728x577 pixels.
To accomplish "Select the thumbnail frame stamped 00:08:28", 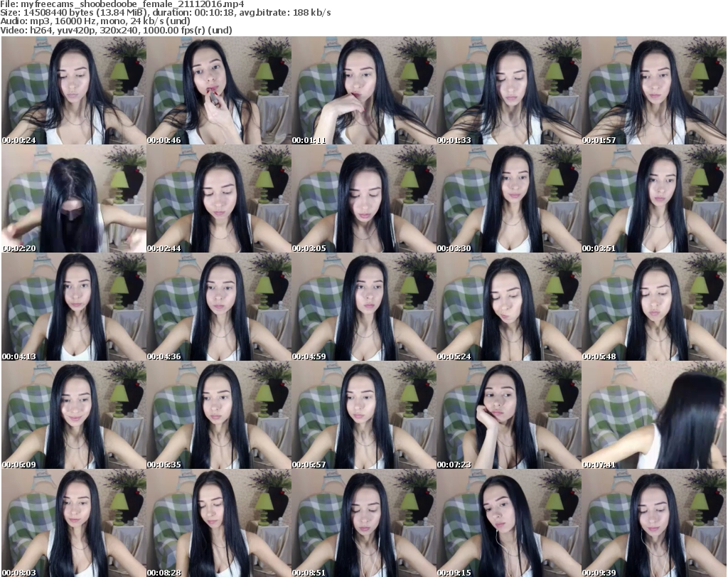I will [219, 523].
